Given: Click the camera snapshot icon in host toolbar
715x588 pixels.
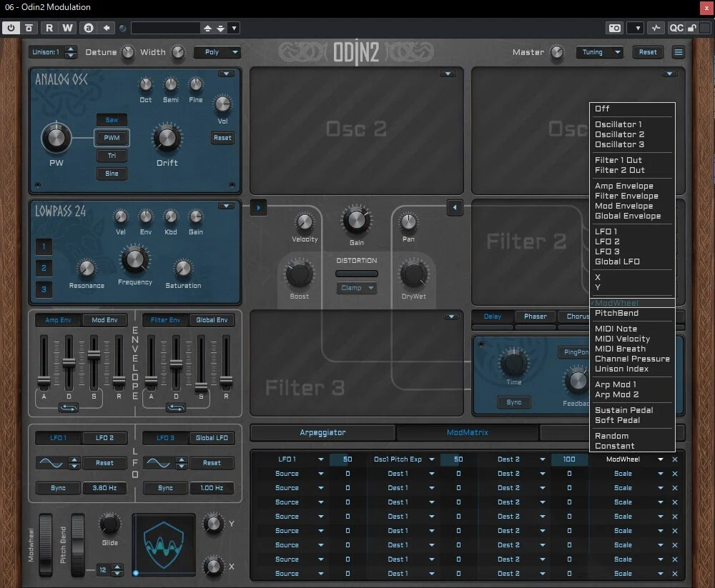Looking at the screenshot, I should coord(614,28).
